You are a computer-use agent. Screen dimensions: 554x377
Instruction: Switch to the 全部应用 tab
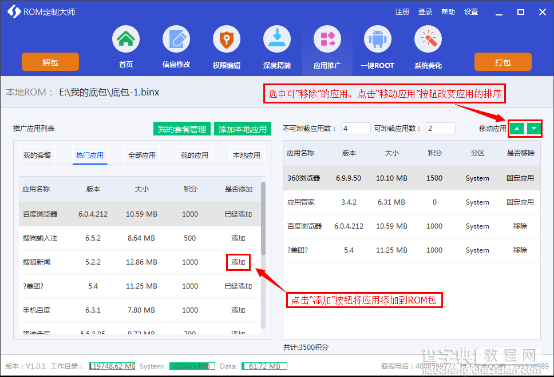142,155
